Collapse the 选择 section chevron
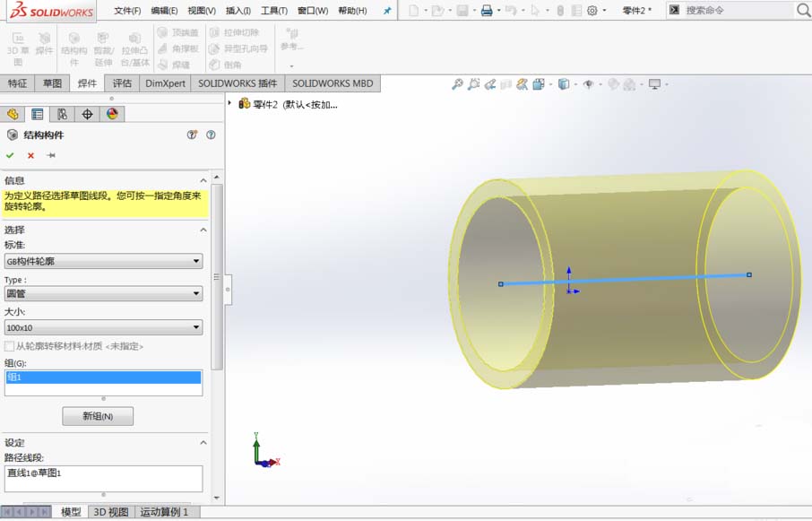Viewport: 812px width, 521px height. click(203, 230)
